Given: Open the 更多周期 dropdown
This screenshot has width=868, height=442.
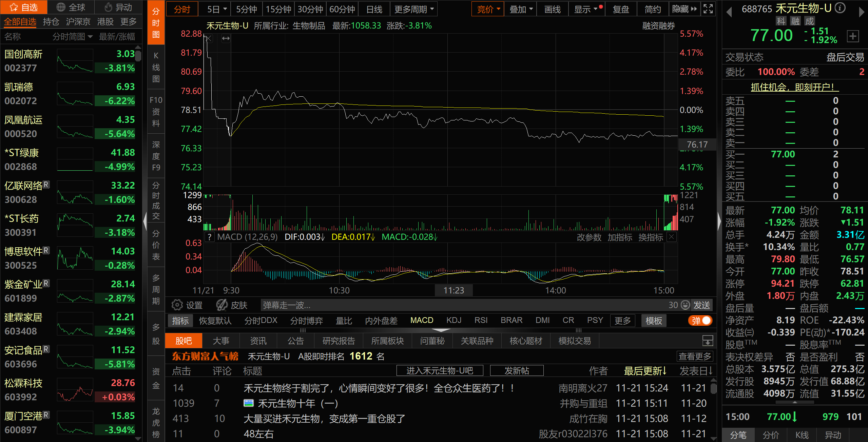Looking at the screenshot, I should click(414, 9).
